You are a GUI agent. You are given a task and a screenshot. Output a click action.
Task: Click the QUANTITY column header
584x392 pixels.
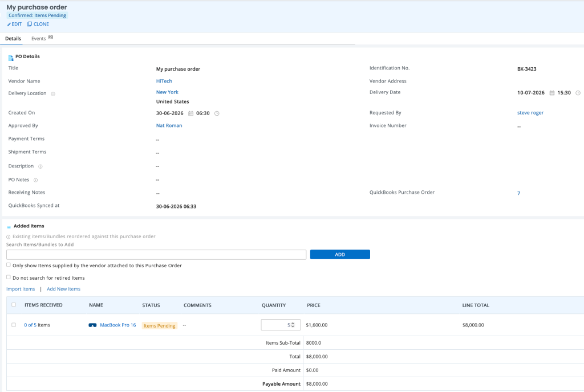click(x=274, y=305)
